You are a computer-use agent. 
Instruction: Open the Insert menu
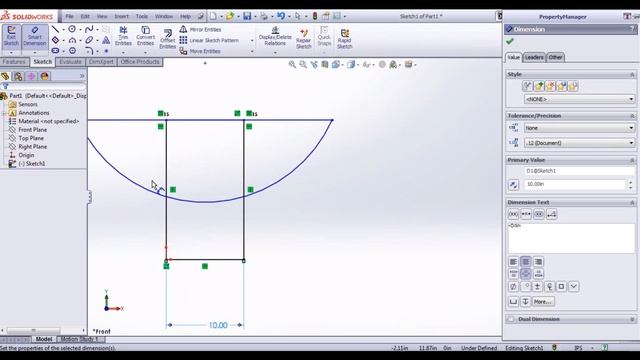(x=121, y=16)
